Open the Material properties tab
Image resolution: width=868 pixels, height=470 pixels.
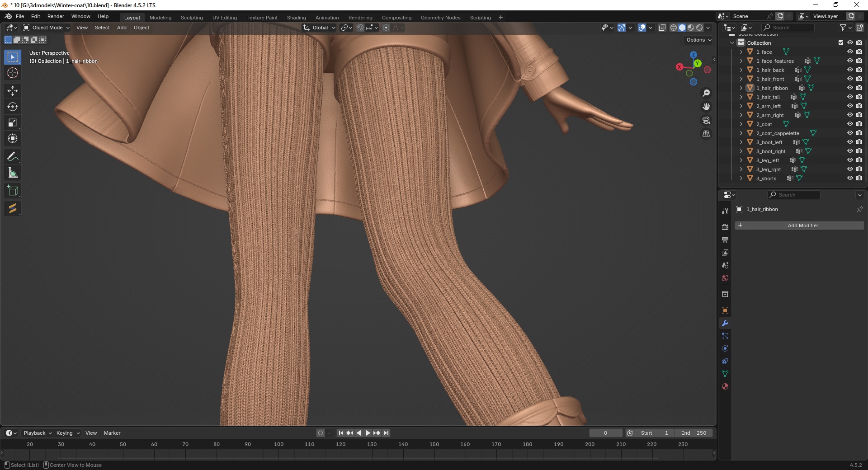tap(725, 387)
